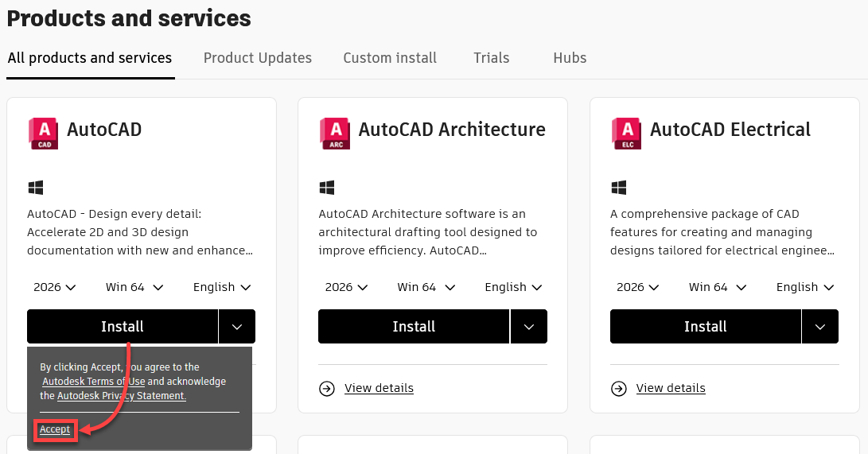Open AutoCAD English language dropdown
868x454 pixels.
[x=221, y=287]
